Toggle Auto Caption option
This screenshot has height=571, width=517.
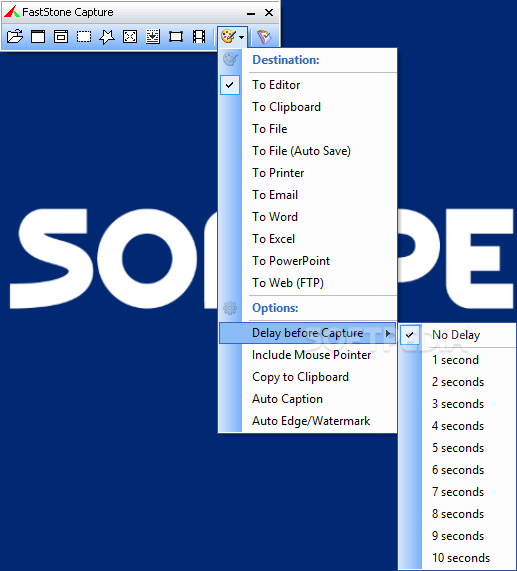(x=308, y=399)
